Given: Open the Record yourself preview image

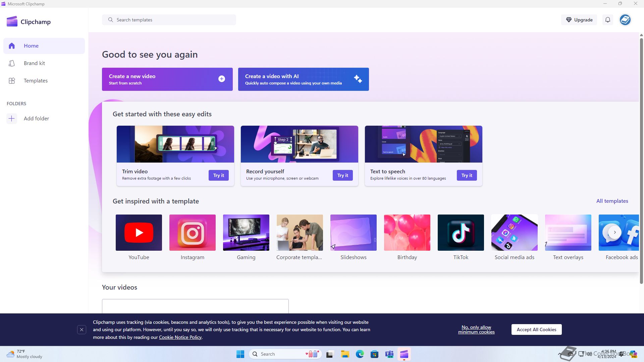Looking at the screenshot, I should point(300,144).
